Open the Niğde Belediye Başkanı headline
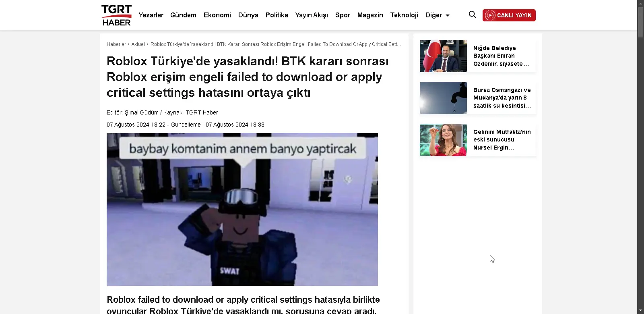This screenshot has width=644, height=314. pyautogui.click(x=502, y=56)
